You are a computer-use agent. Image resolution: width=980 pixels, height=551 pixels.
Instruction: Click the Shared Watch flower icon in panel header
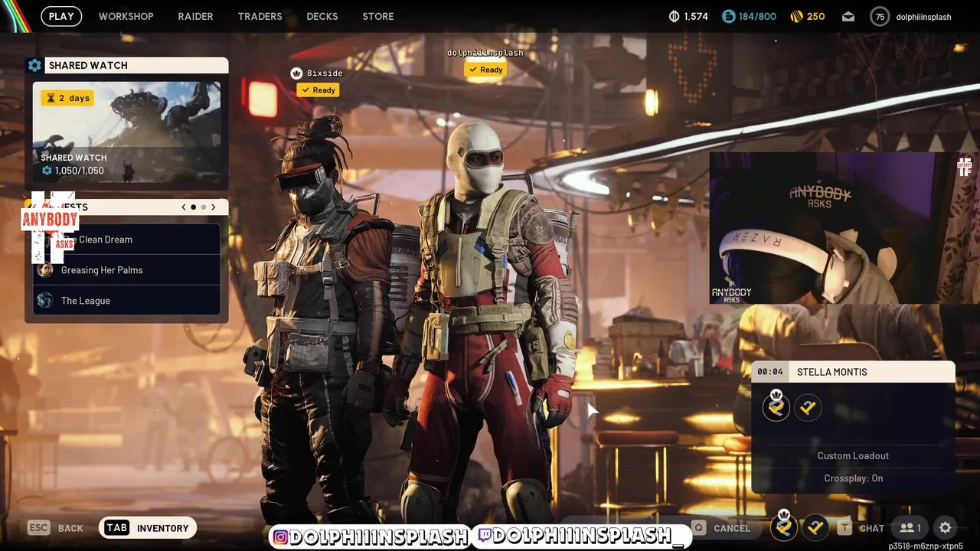pos(34,66)
